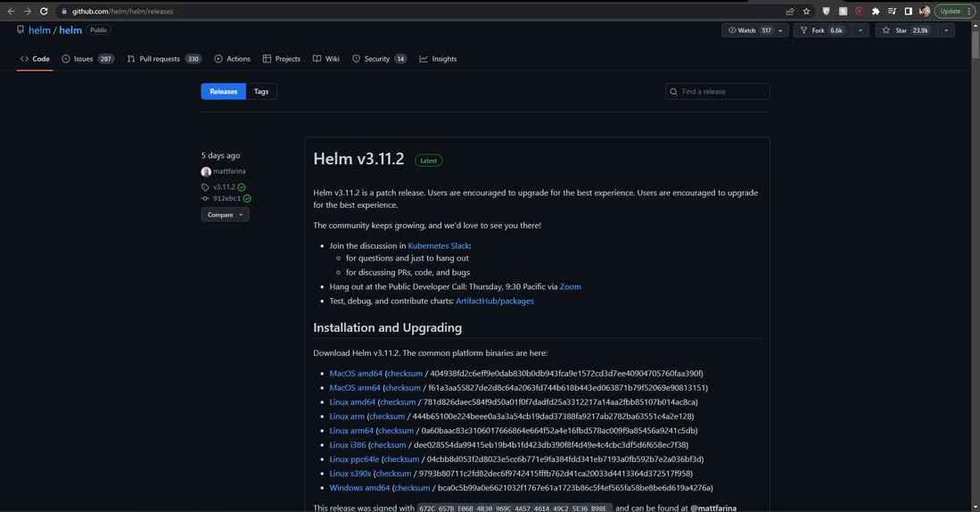Click the Wiki book icon
This screenshot has height=512, width=980.
(x=317, y=59)
